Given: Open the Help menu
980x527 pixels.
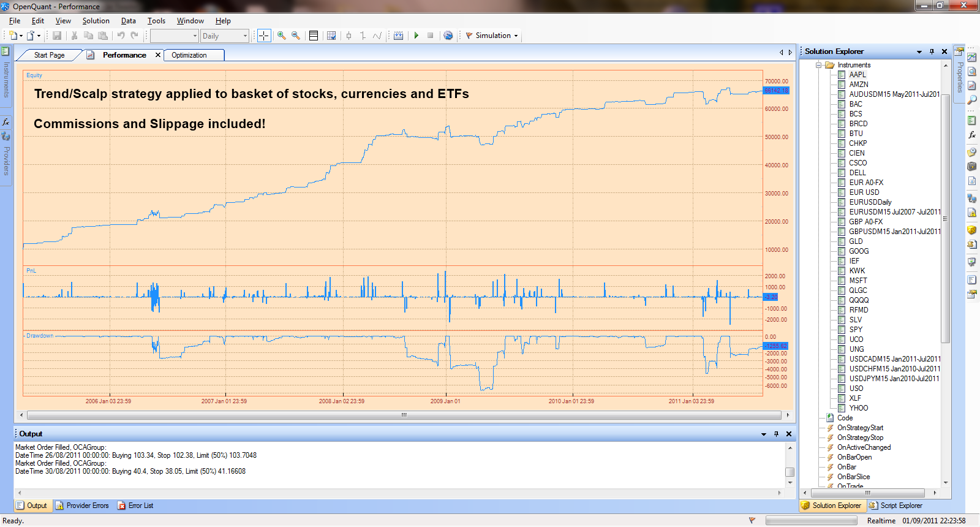Looking at the screenshot, I should point(223,21).
